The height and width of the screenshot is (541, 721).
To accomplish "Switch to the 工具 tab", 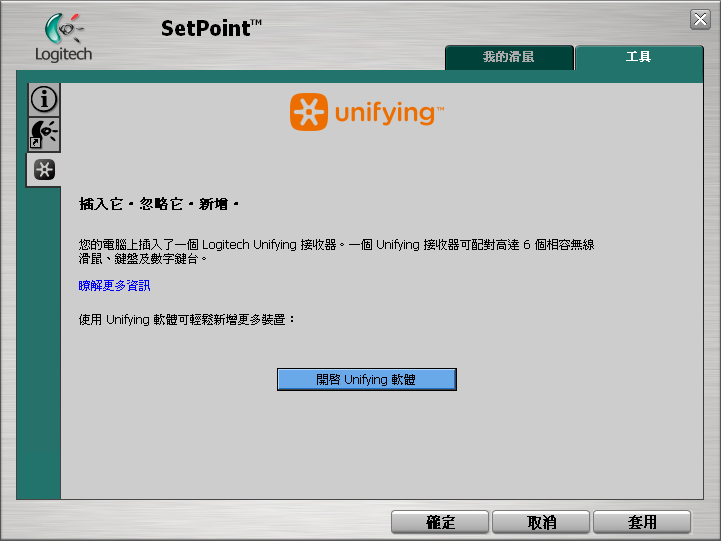I will 639,57.
